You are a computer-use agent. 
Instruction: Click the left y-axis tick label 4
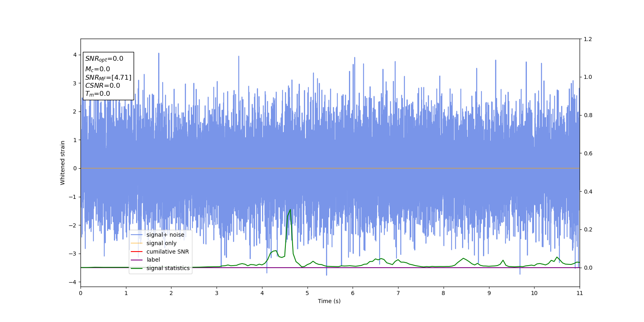coord(75,55)
